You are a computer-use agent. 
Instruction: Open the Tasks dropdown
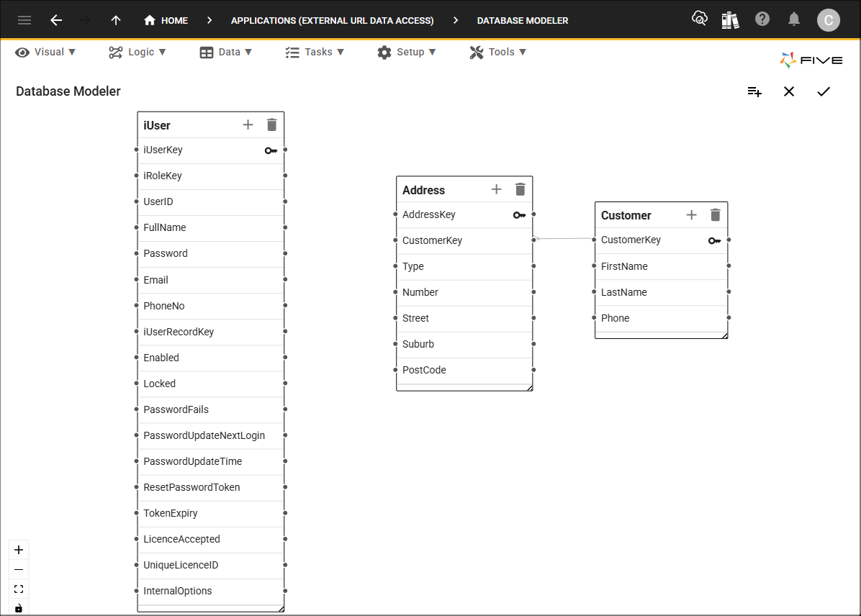(x=315, y=52)
